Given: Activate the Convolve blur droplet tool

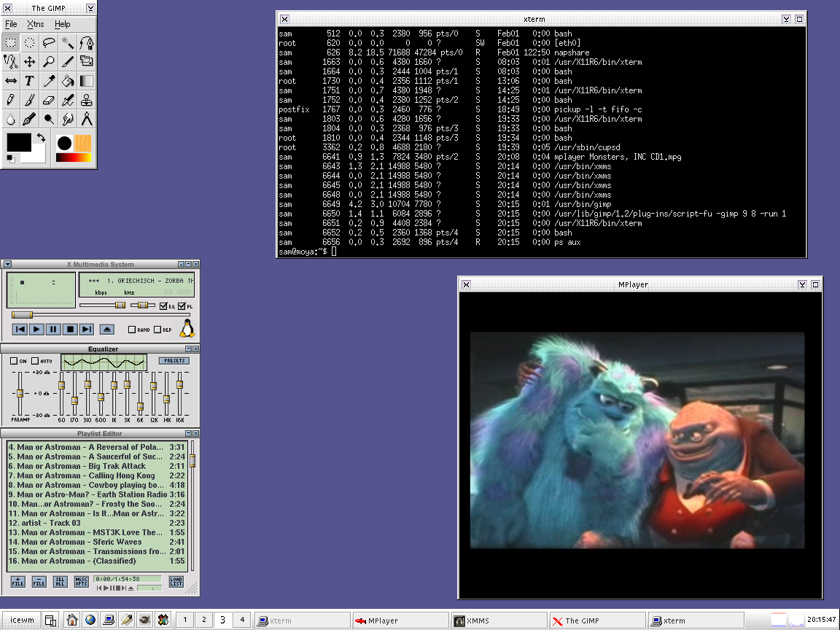Looking at the screenshot, I should [x=11, y=119].
